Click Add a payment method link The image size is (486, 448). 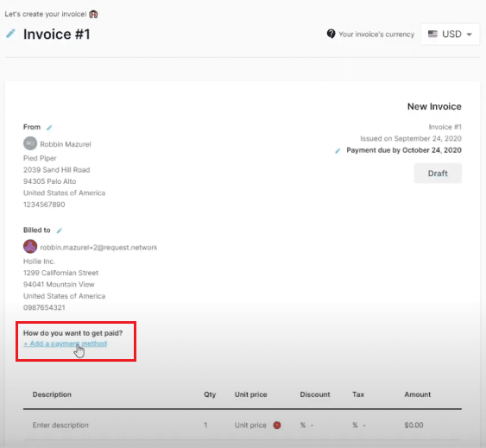pos(66,344)
